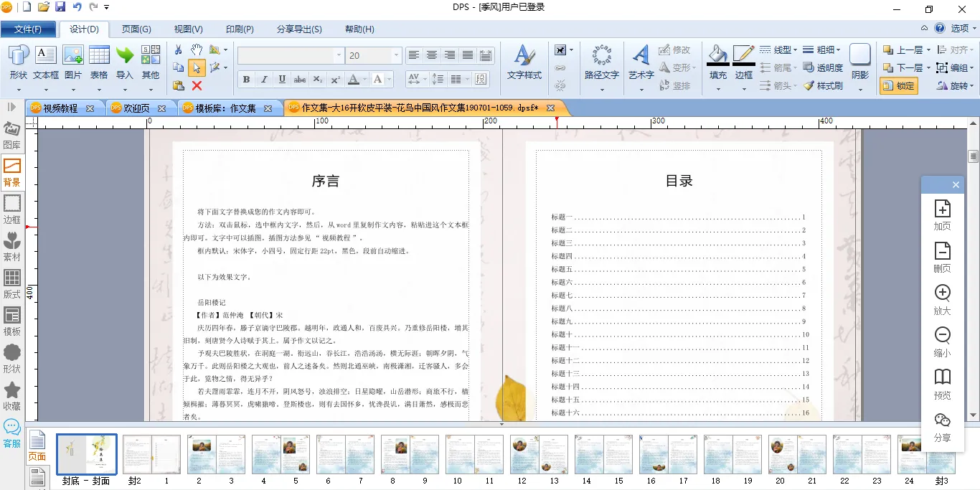The height and width of the screenshot is (490, 980).
Task: Open the 背景 panel in left sidebar
Action: click(12, 172)
